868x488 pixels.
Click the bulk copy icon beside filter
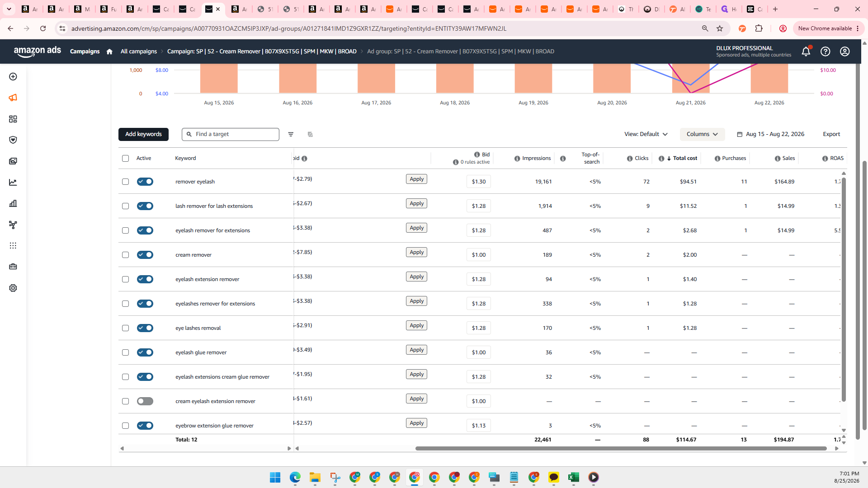[x=310, y=134]
